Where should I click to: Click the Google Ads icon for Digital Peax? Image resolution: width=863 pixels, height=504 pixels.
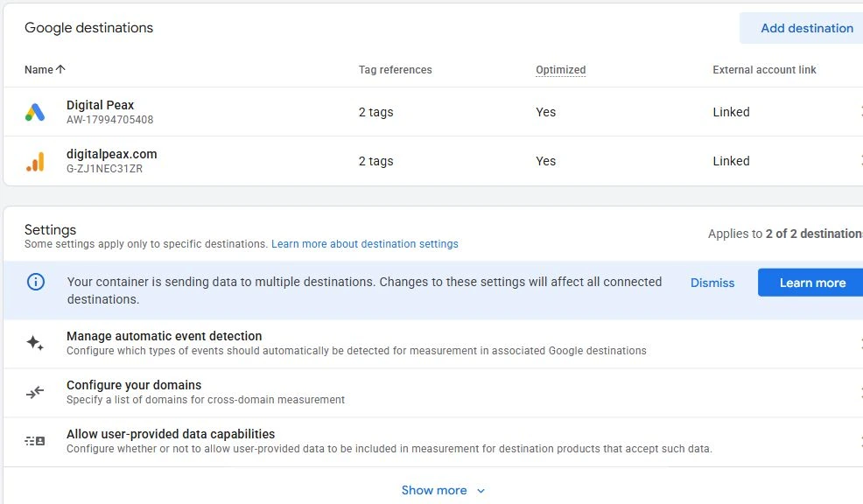click(x=35, y=112)
